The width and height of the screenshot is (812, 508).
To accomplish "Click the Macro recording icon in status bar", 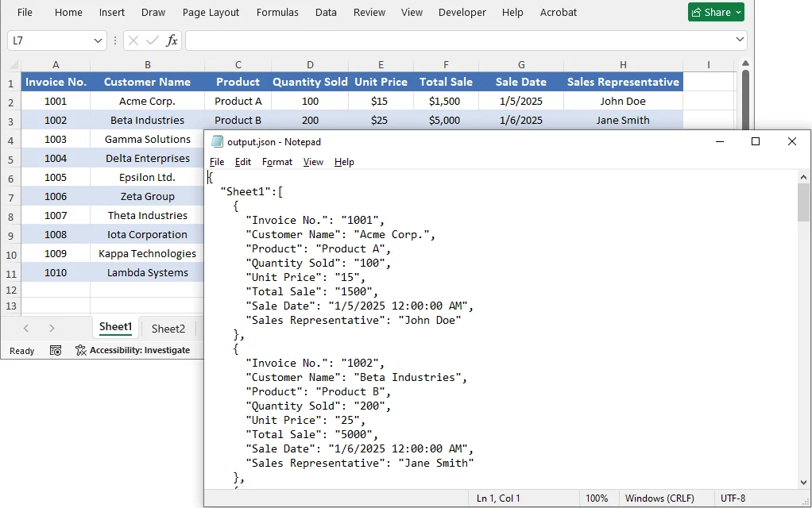I will (56, 351).
